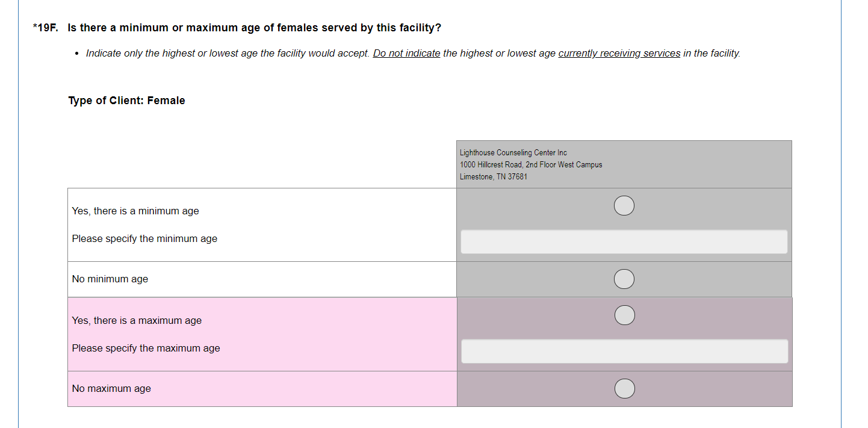Click the '1000 Hillcrest Road' address line
Viewport: 868px width, 428px height.
point(530,165)
